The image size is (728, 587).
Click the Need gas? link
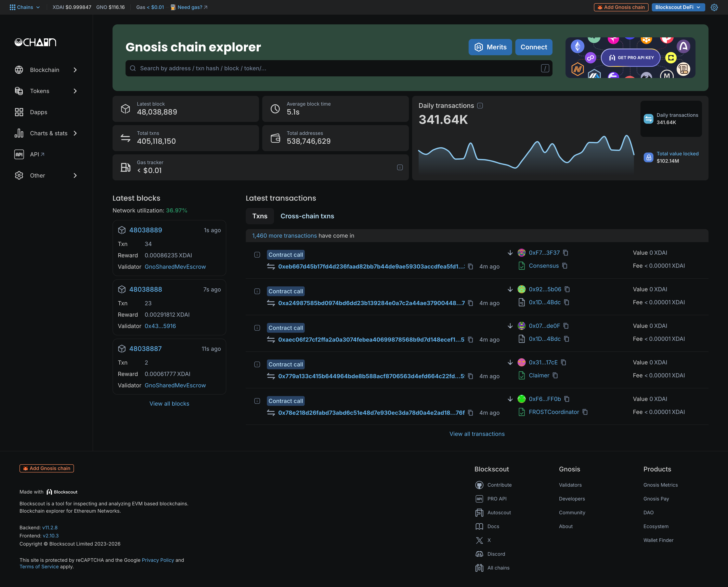point(189,7)
